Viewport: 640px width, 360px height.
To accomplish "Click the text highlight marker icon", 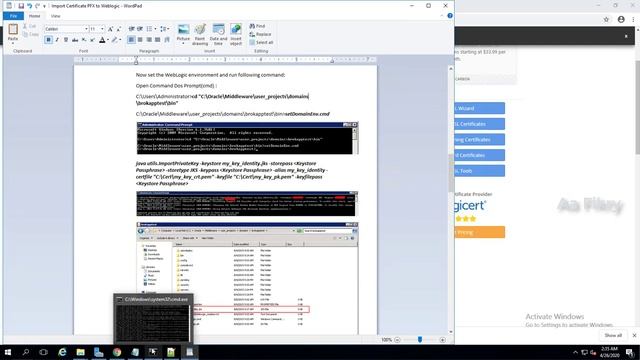I will click(x=115, y=40).
